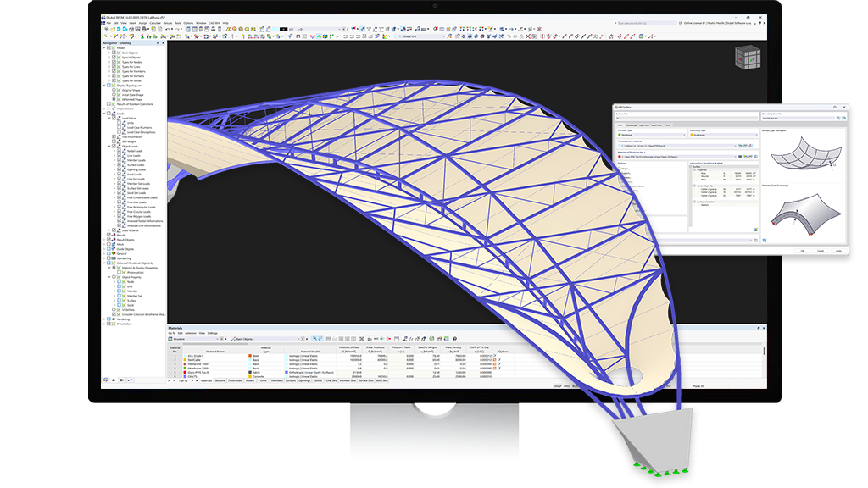Click OK in the Edit Surface dialog
The width and height of the screenshot is (868, 488).
802,251
